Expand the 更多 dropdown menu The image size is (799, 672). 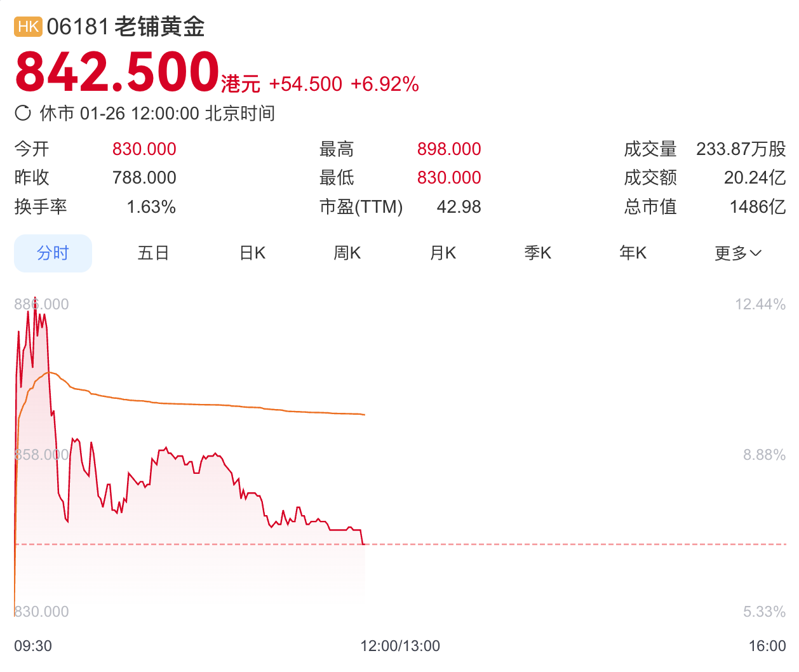pyautogui.click(x=737, y=253)
